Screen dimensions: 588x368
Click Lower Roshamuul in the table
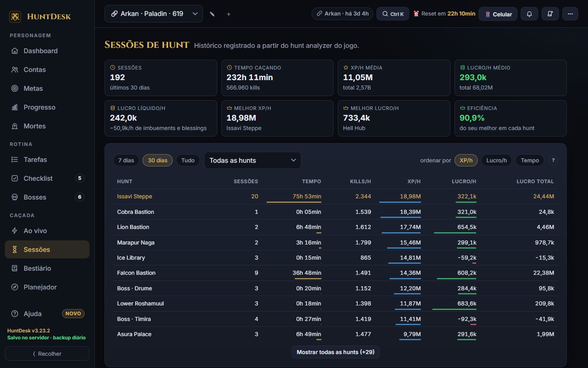140,303
